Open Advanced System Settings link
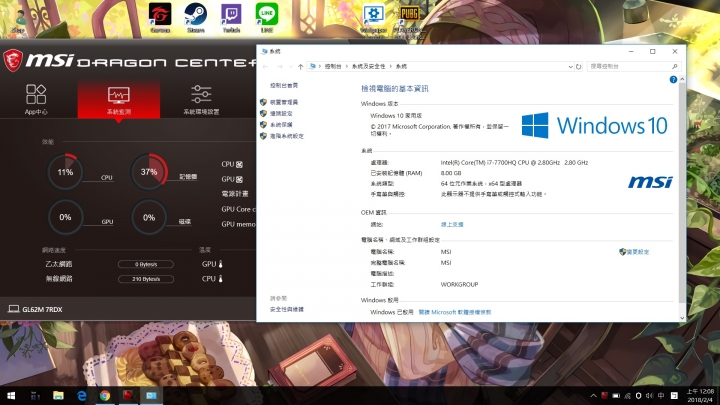720x405 pixels. click(287, 135)
